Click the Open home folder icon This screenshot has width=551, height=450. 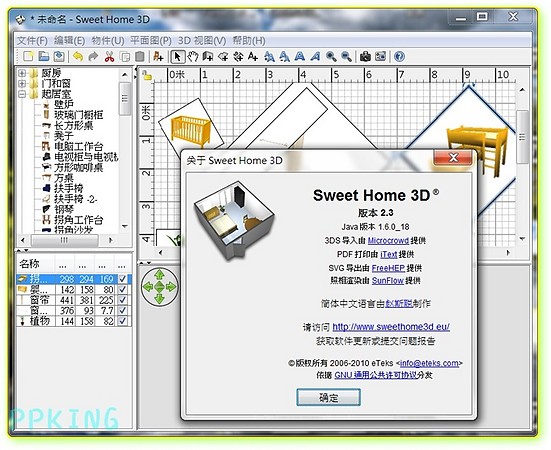pyautogui.click(x=43, y=56)
